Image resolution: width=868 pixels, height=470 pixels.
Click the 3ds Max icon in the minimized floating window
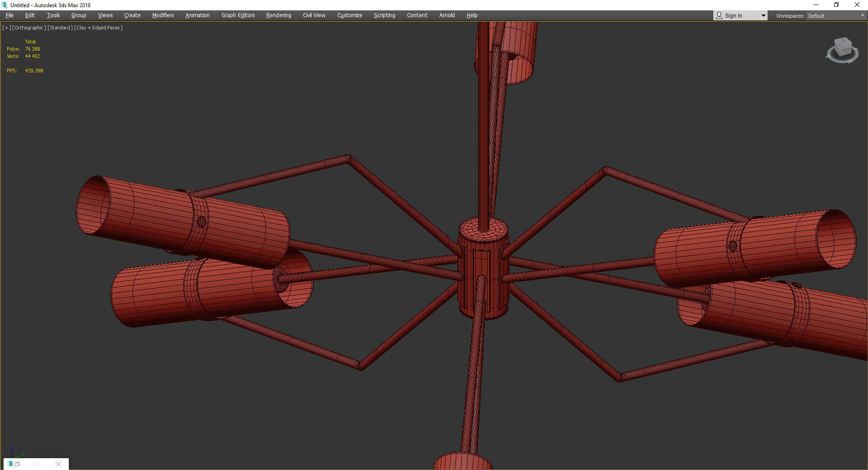point(10,464)
